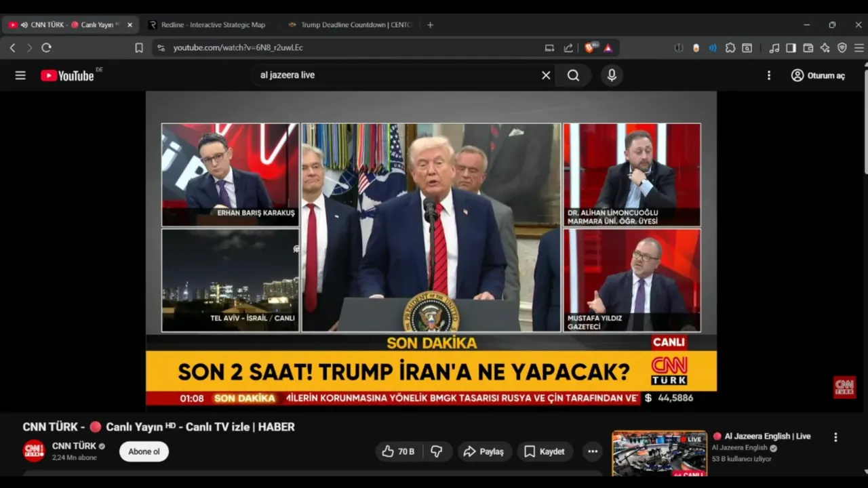Image resolution: width=868 pixels, height=488 pixels.
Task: Open site settings icon before URL
Action: [x=161, y=47]
